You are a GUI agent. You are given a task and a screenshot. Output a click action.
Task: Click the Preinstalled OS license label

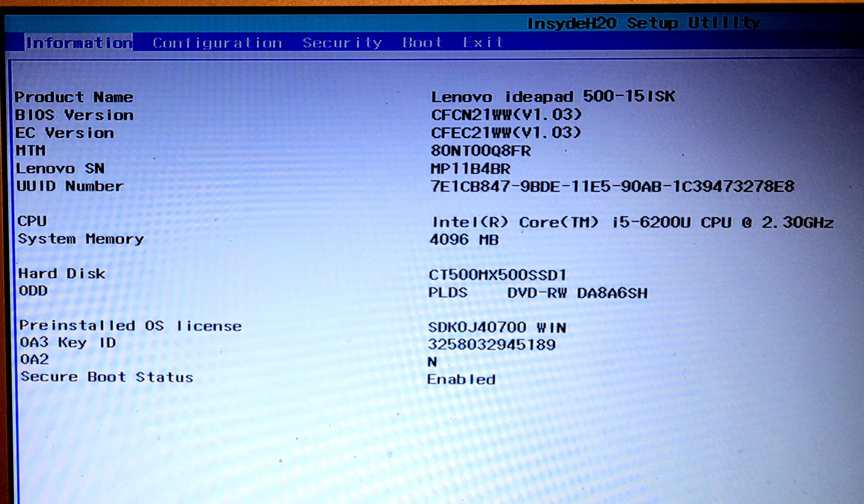(x=130, y=326)
